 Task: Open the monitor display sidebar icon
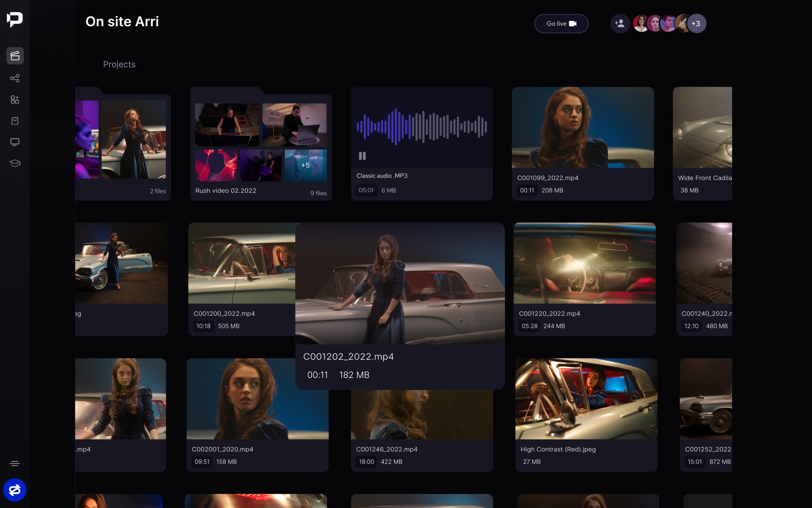[15, 142]
